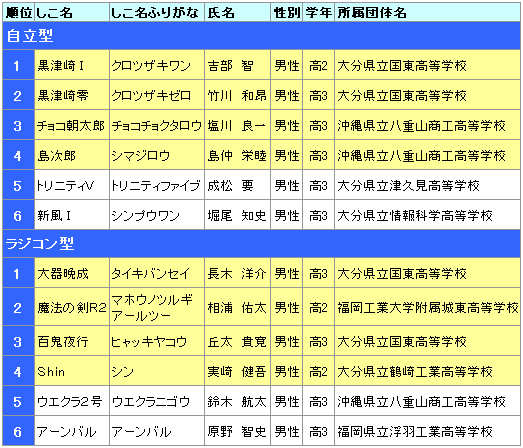The height and width of the screenshot is (448, 523).
Task: Click the furigana クロツザキワン
Action: 151,65
